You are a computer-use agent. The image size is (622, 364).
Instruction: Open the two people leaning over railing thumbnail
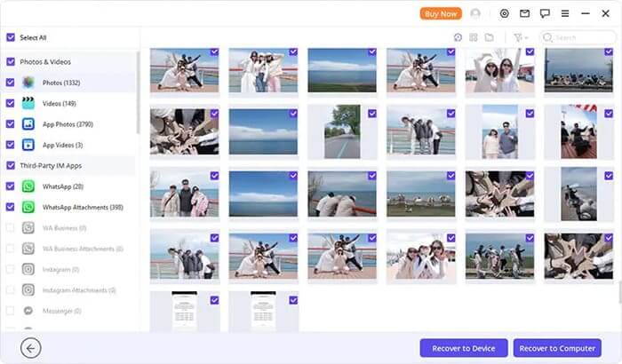342,194
